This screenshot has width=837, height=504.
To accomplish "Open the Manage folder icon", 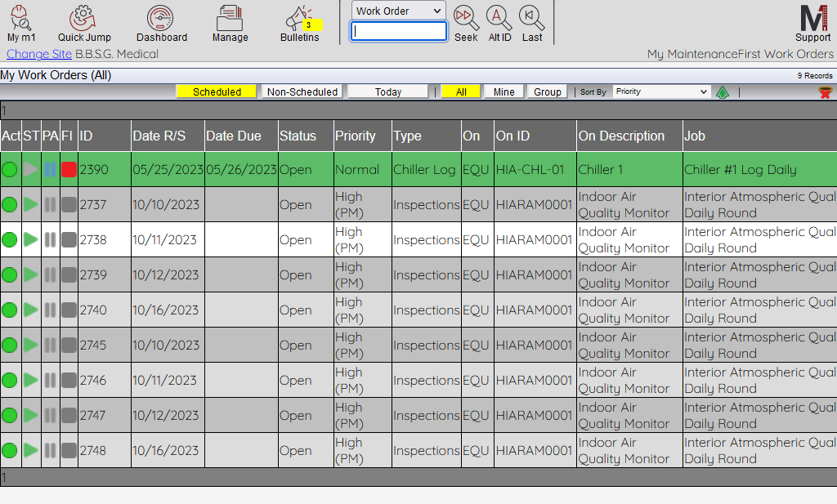I will 230,18.
